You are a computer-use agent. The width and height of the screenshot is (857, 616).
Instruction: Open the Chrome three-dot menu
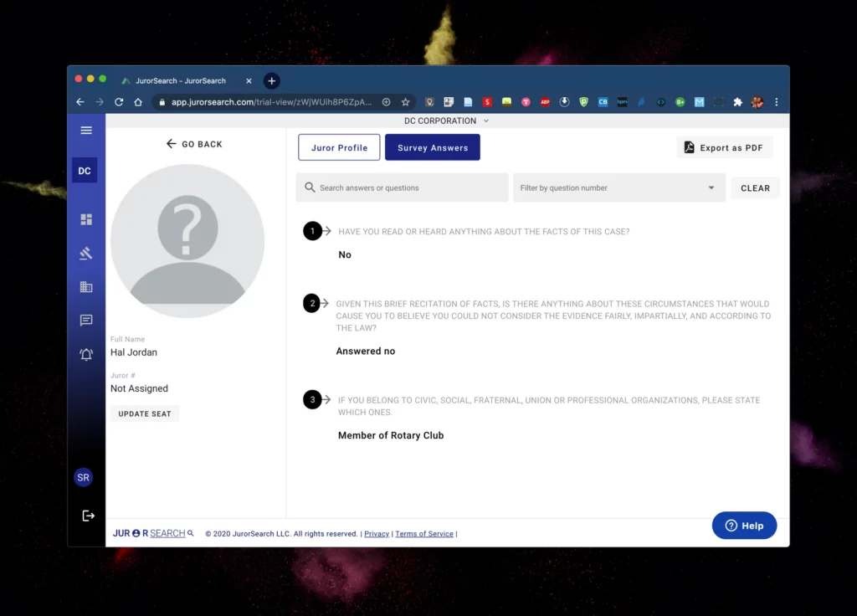pyautogui.click(x=776, y=102)
